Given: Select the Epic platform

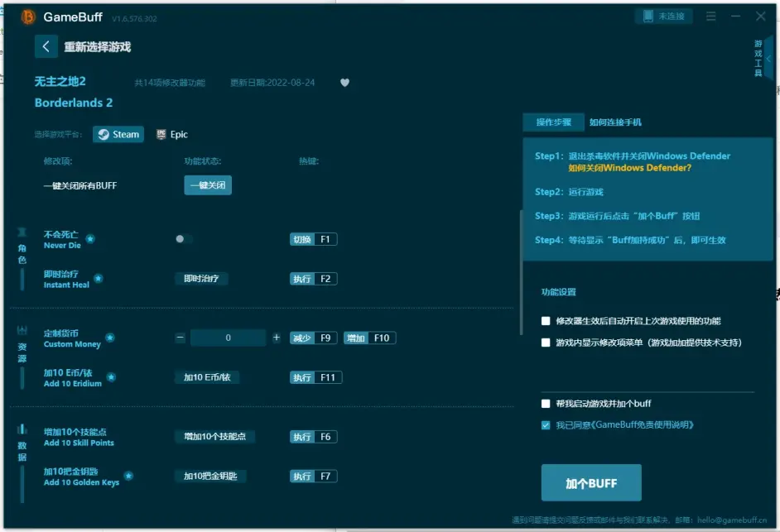Looking at the screenshot, I should tap(172, 134).
